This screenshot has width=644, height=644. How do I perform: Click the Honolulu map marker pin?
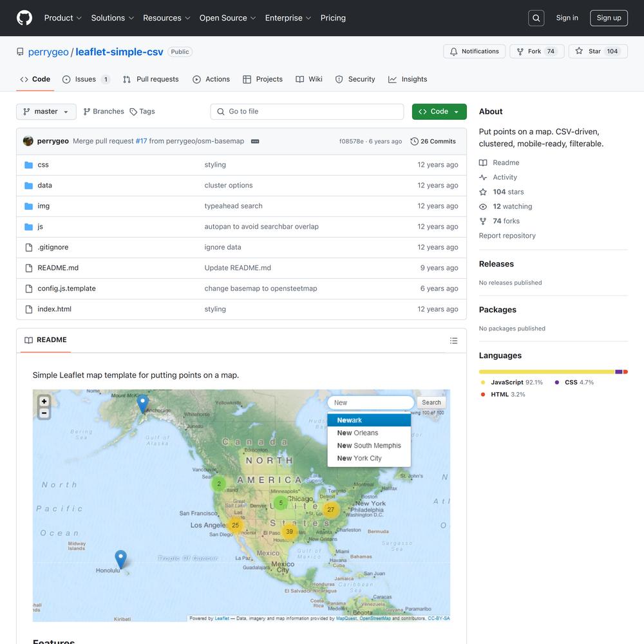121,559
